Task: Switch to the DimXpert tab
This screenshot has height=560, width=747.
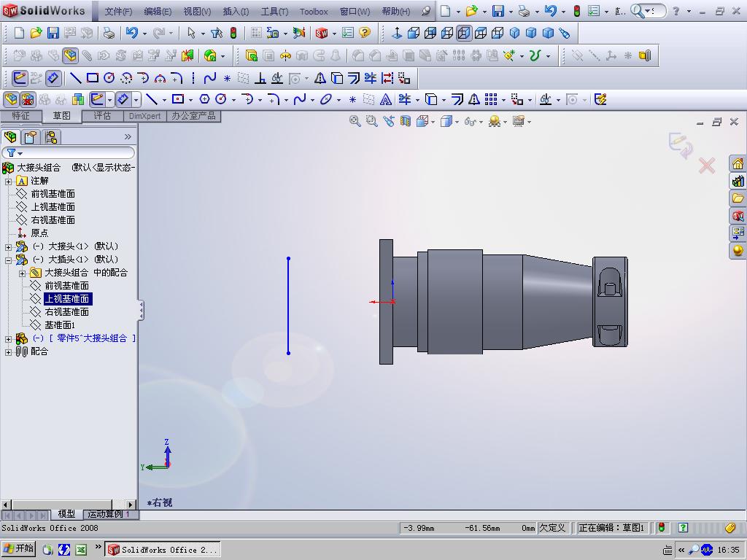Action: click(x=145, y=116)
